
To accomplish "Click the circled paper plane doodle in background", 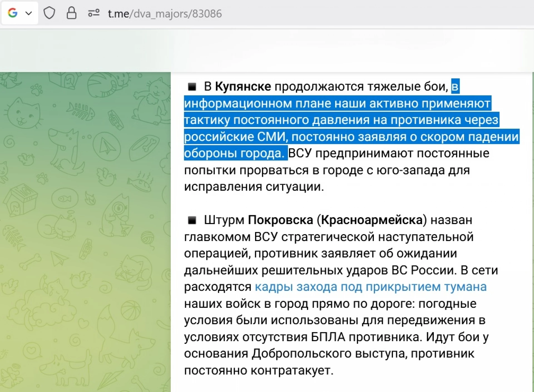I will pyautogui.click(x=106, y=146).
